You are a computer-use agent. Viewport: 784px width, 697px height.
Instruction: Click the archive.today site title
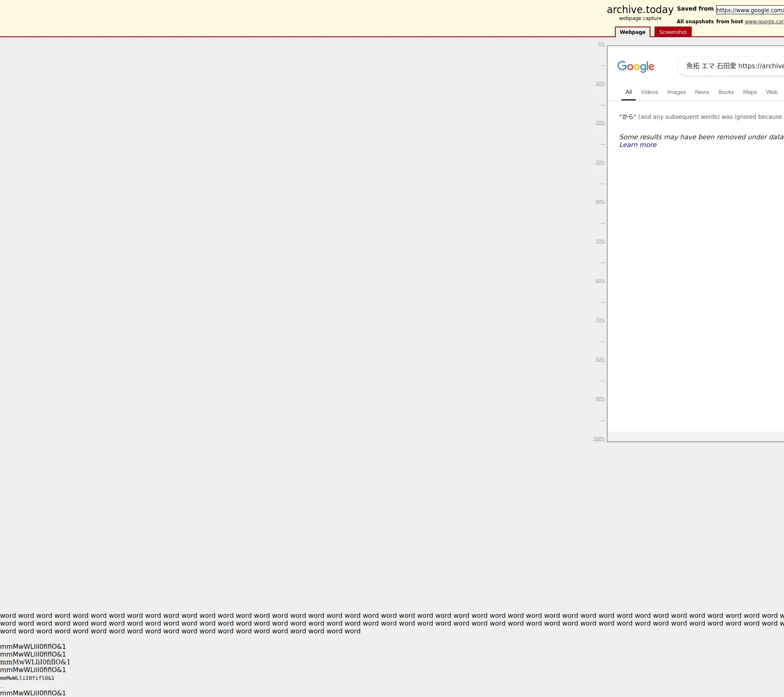640,10
